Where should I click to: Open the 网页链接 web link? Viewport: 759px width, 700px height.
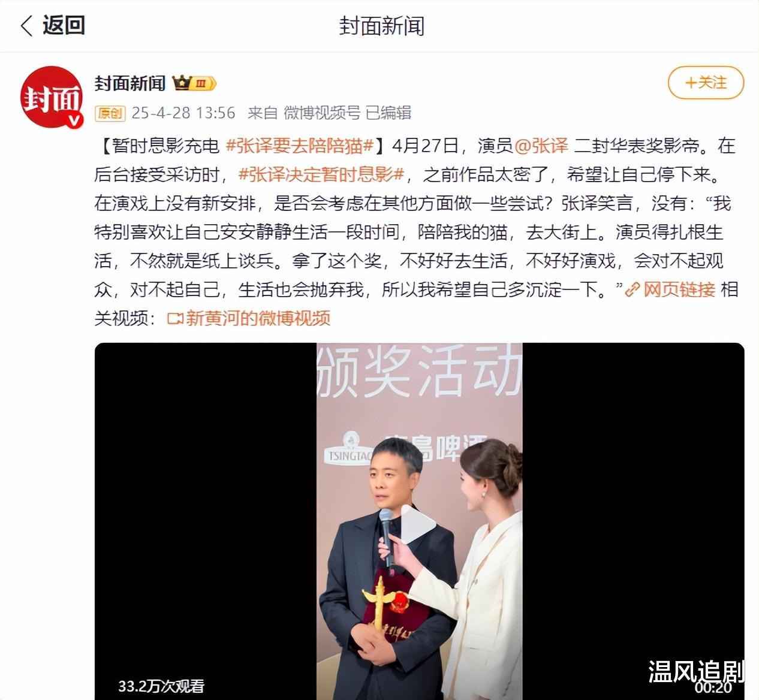(679, 290)
